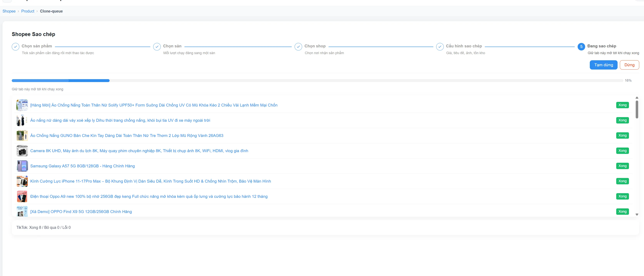Click the Xong badge for Camera 8K UHD
644x276 pixels.
pos(622,151)
